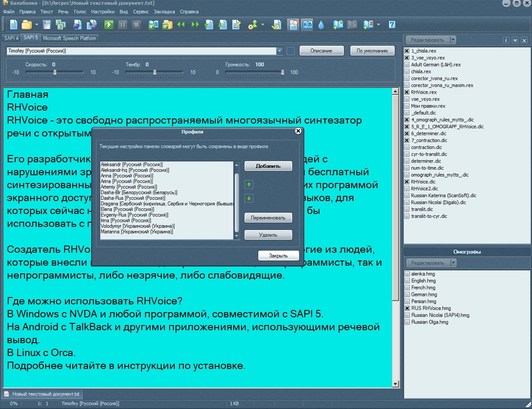Expand the dropdown arrow beside Open folder icon

click(37, 25)
